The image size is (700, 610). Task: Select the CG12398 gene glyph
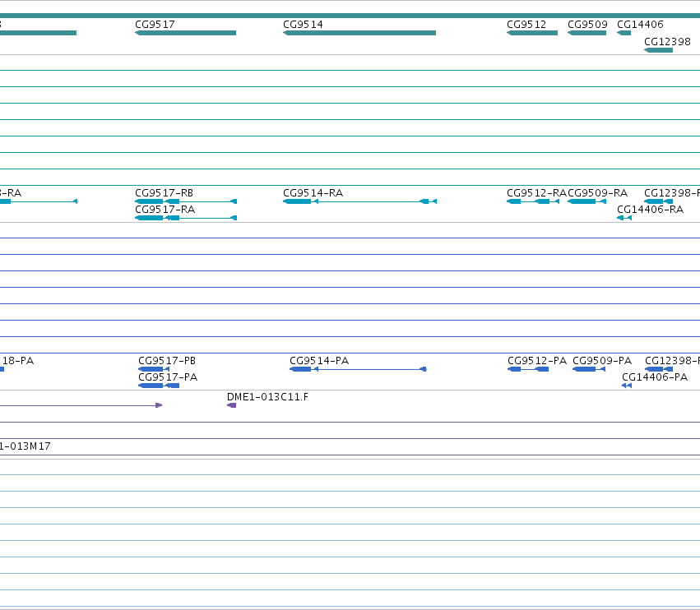coord(659,50)
